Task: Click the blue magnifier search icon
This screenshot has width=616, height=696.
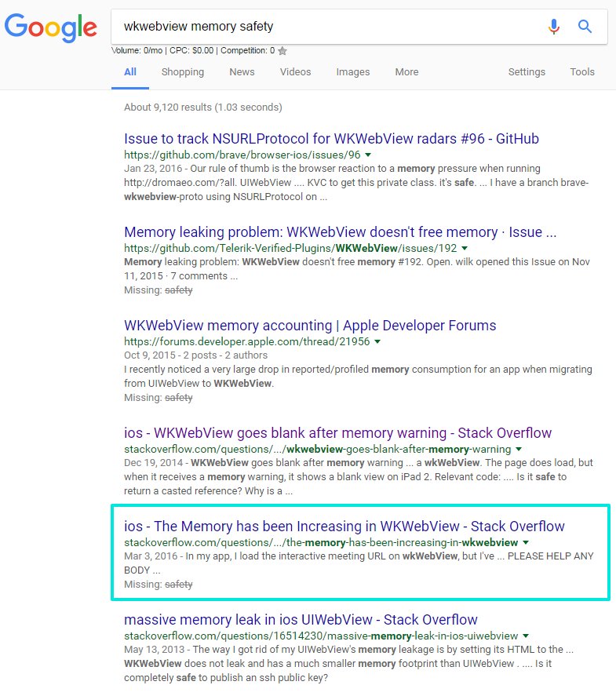Action: click(x=585, y=26)
